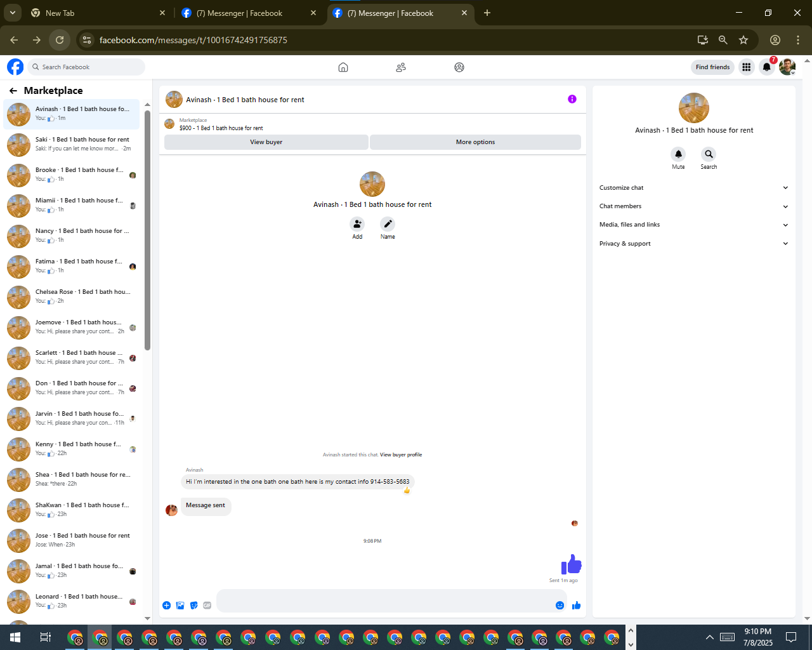Attach a photo file icon
812x650 pixels.
(180, 606)
